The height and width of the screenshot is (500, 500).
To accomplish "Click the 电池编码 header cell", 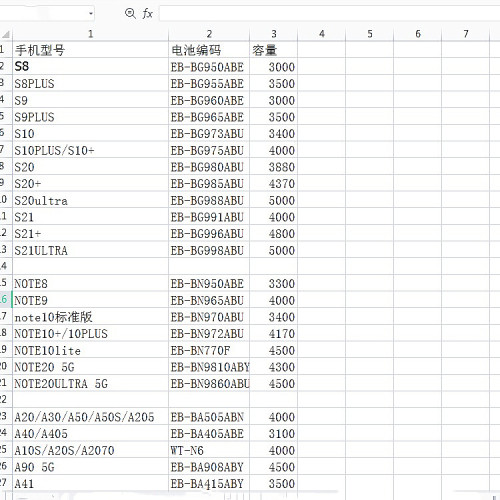I will pyautogui.click(x=209, y=50).
